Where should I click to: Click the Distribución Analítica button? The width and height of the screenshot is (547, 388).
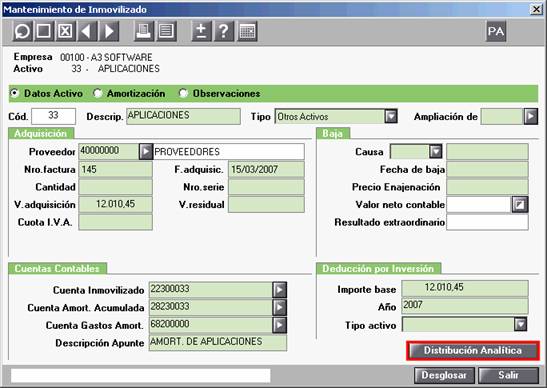point(473,351)
